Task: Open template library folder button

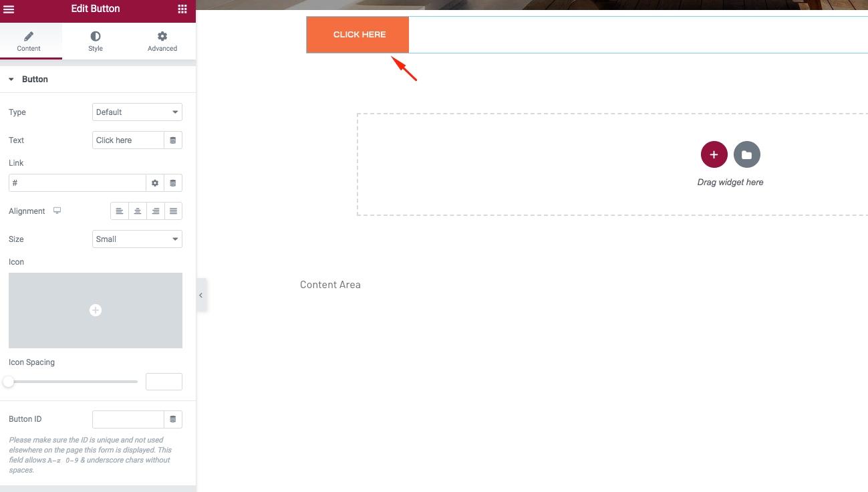Action: point(746,154)
